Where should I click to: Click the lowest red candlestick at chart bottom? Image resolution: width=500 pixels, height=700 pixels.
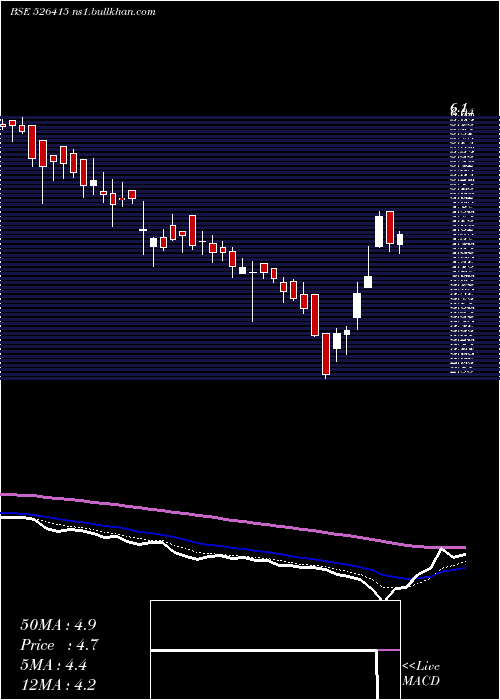[326, 354]
